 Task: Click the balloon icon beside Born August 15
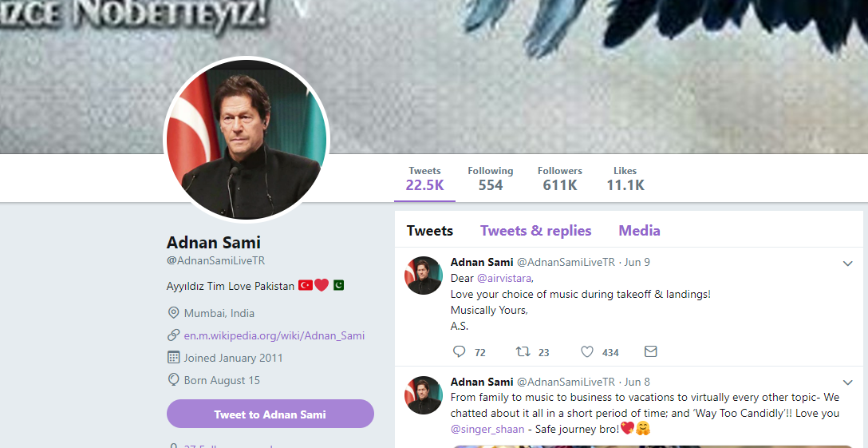173,380
